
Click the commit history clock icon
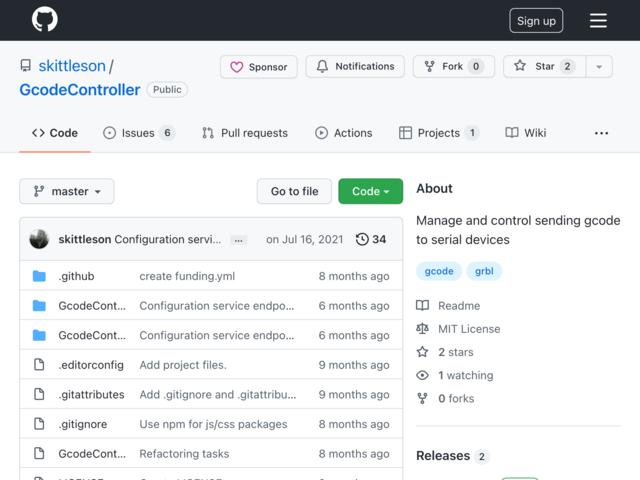pyautogui.click(x=362, y=240)
